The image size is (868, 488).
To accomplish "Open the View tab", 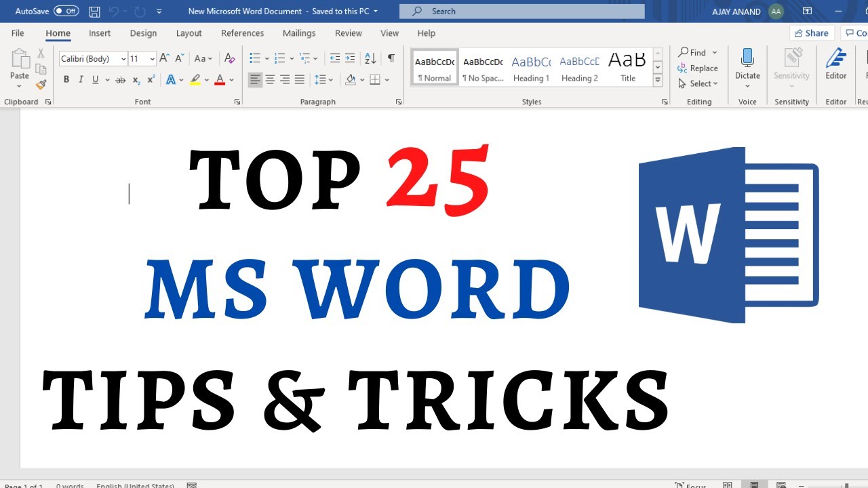I will (390, 33).
